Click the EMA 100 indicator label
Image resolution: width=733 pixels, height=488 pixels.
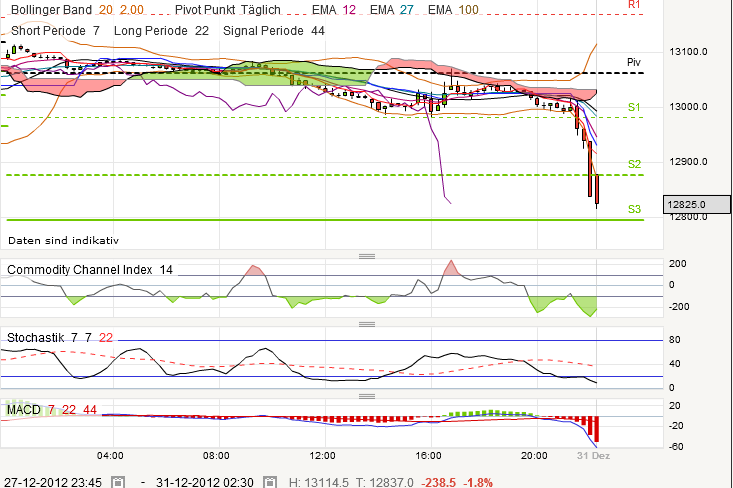(453, 9)
